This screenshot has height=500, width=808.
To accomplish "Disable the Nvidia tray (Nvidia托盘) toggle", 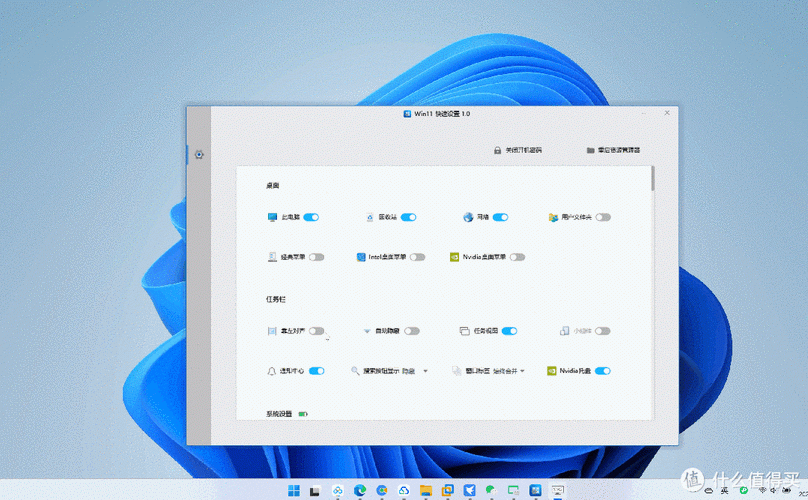I will (x=602, y=371).
